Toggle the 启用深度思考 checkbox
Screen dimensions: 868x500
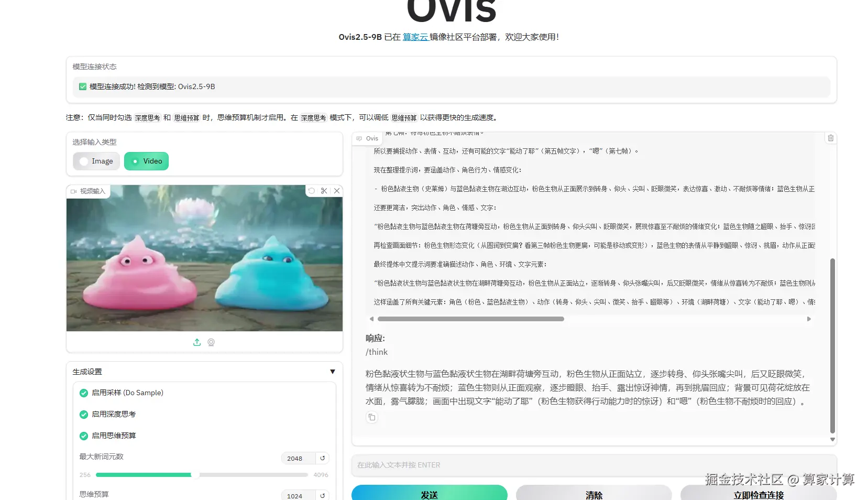84,415
